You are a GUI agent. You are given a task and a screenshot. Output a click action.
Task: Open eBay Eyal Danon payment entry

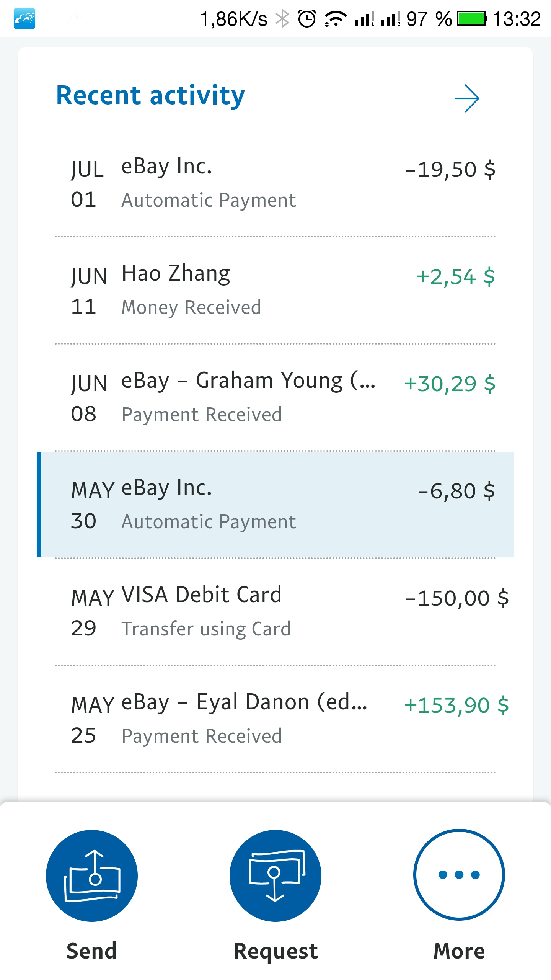point(275,719)
